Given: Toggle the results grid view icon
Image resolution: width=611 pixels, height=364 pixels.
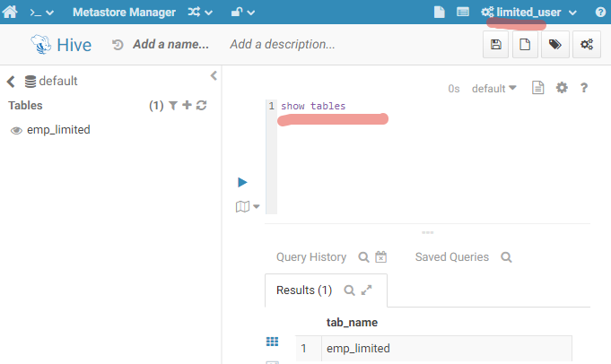Looking at the screenshot, I should (273, 342).
